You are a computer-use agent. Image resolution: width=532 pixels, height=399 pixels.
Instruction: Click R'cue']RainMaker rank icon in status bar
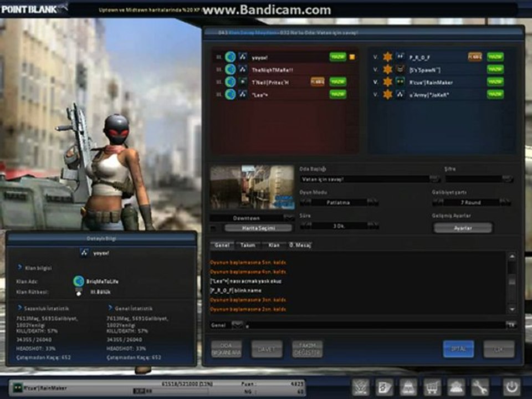17,387
